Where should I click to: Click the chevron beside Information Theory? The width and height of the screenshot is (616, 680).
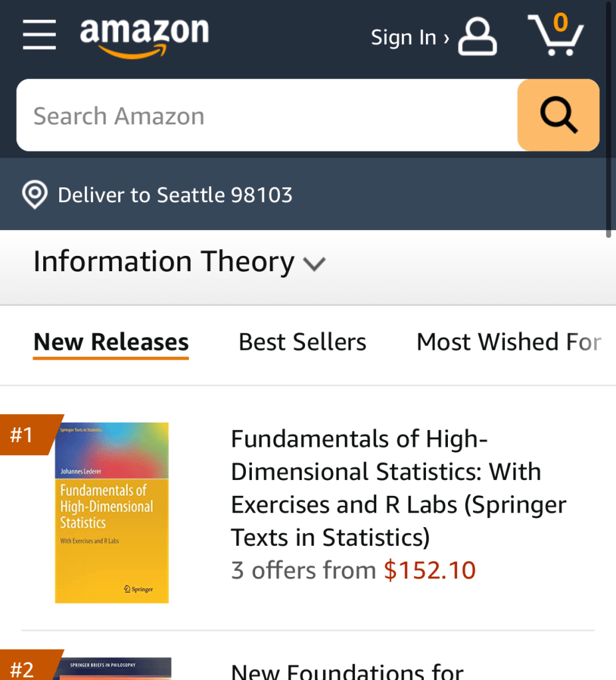(x=314, y=264)
